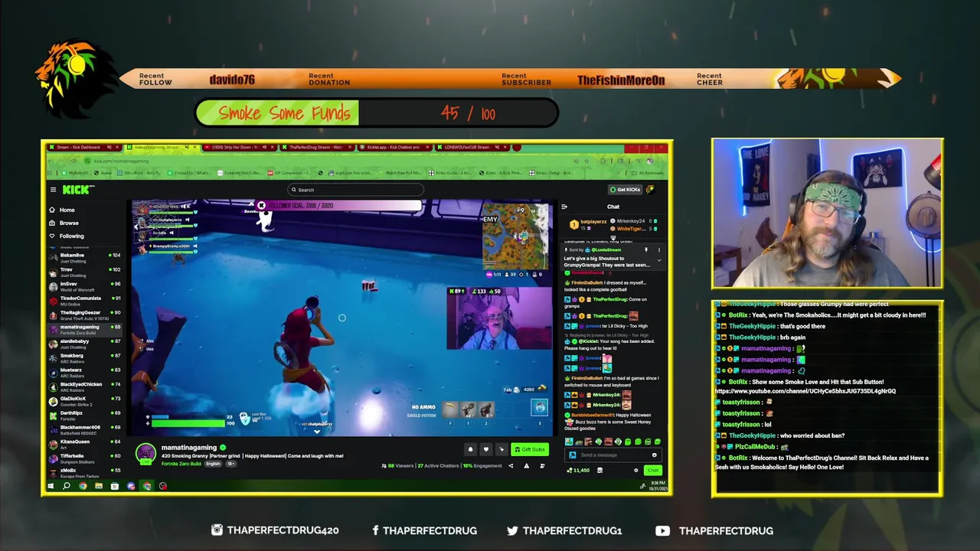The width and height of the screenshot is (980, 551).
Task: Open Windows Start menu
Action: click(51, 486)
